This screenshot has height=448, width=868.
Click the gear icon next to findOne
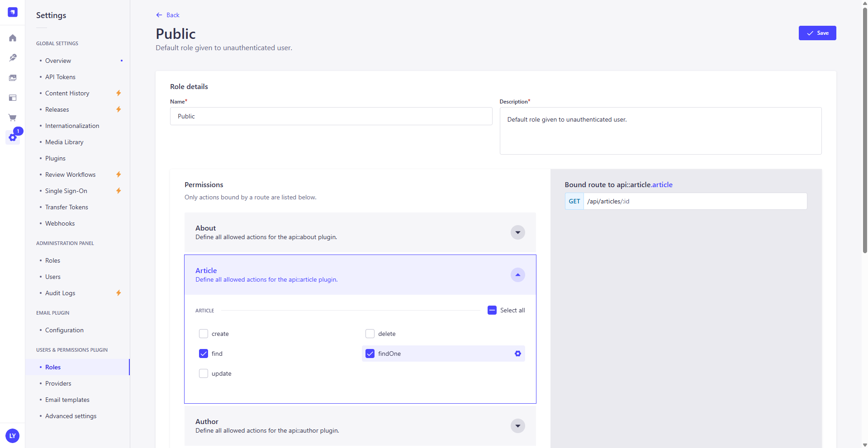point(518,354)
